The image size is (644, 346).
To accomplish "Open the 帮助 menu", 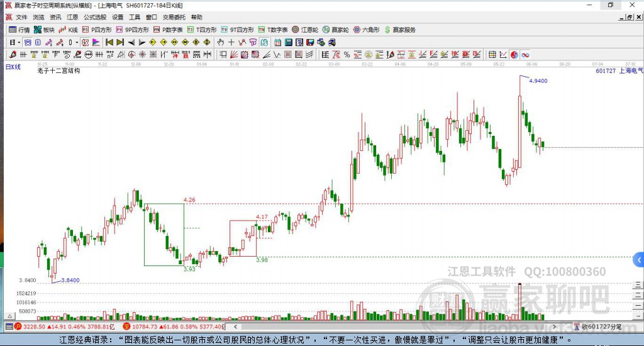I will tap(196, 17).
